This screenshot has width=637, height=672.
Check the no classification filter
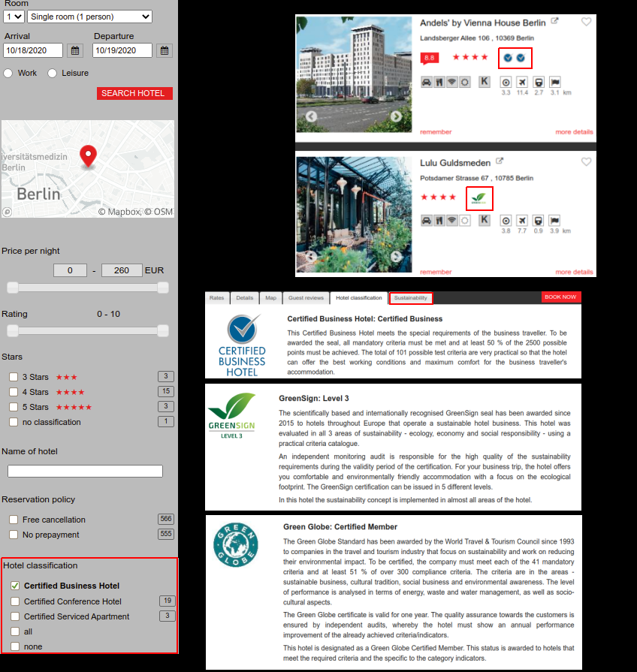click(14, 422)
